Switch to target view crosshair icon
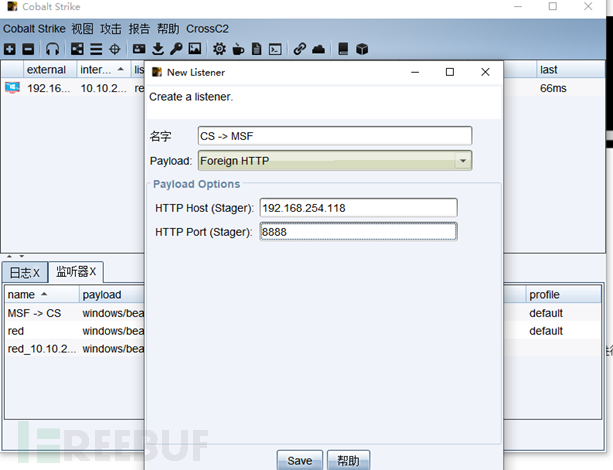The image size is (613, 470). (x=115, y=49)
